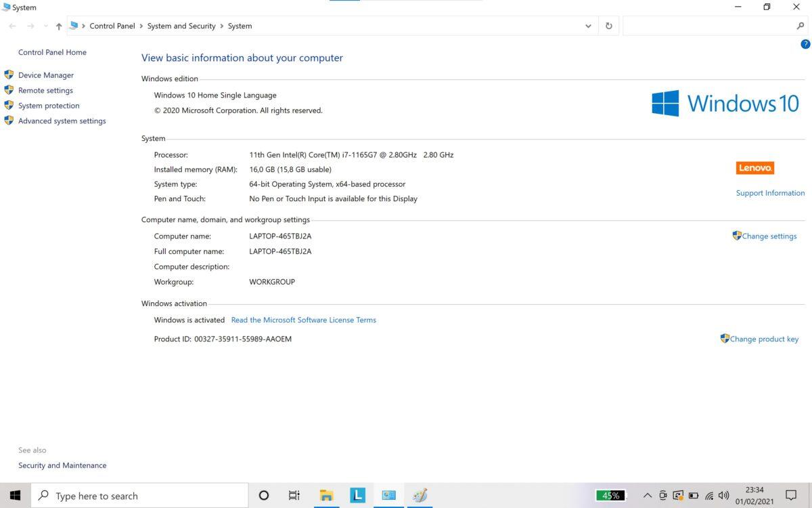812x508 pixels.
Task: Select System breadcrumb item
Action: [240, 26]
